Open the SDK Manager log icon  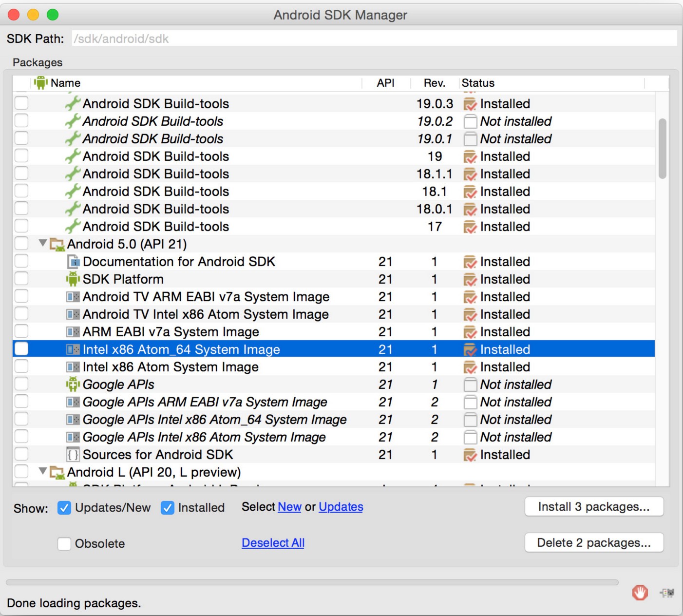coord(667,593)
